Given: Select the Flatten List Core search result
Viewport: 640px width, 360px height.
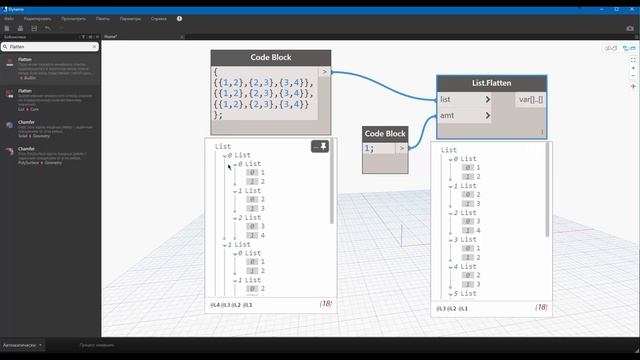Looking at the screenshot, I should pos(50,100).
